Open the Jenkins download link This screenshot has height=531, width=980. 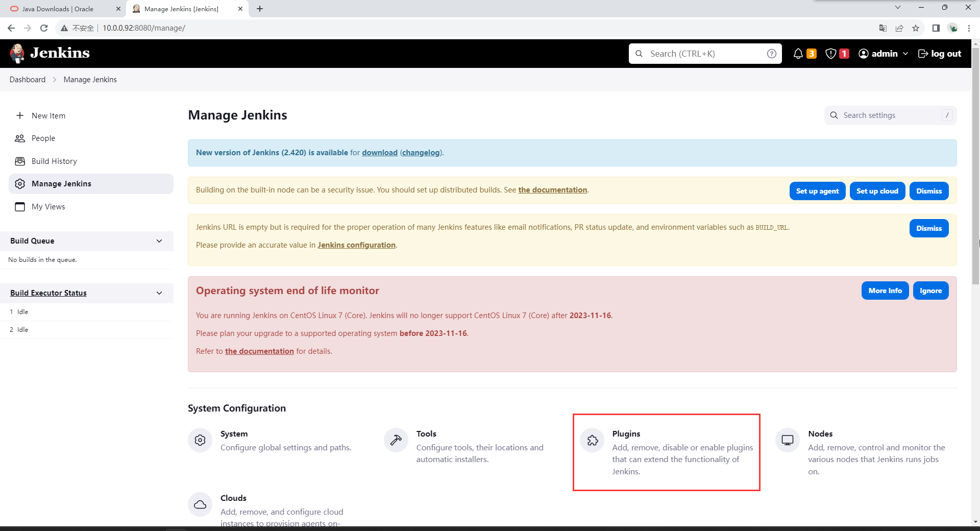coord(380,153)
